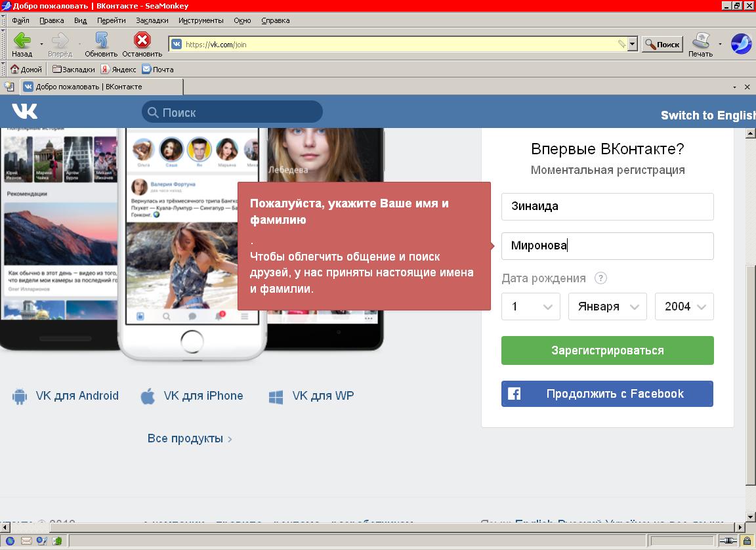The height and width of the screenshot is (550, 756).
Task: Click Switch to English link
Action: click(708, 116)
